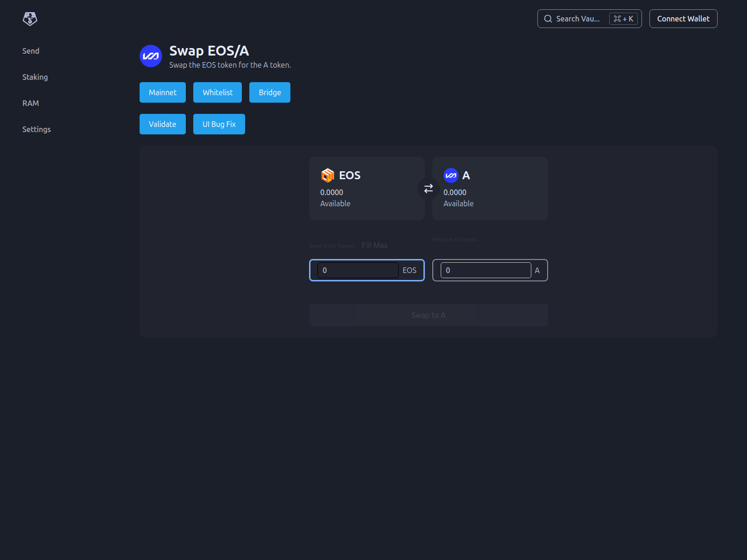
Task: Open the Staking section
Action: pos(35,77)
